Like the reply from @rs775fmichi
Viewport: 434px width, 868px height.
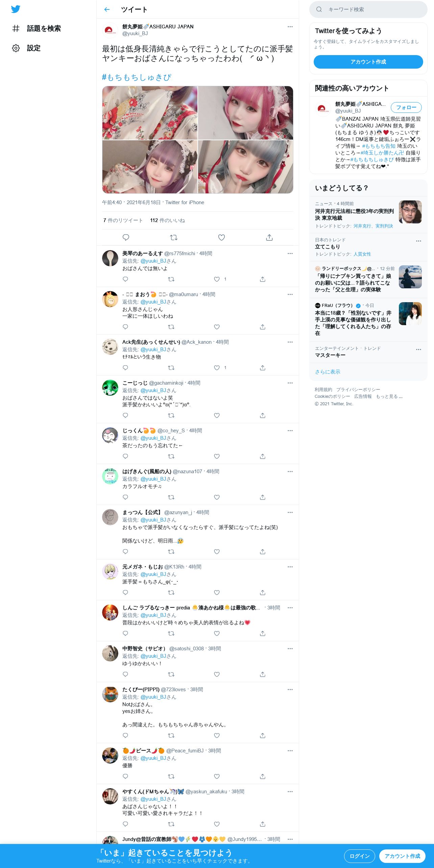[217, 279]
